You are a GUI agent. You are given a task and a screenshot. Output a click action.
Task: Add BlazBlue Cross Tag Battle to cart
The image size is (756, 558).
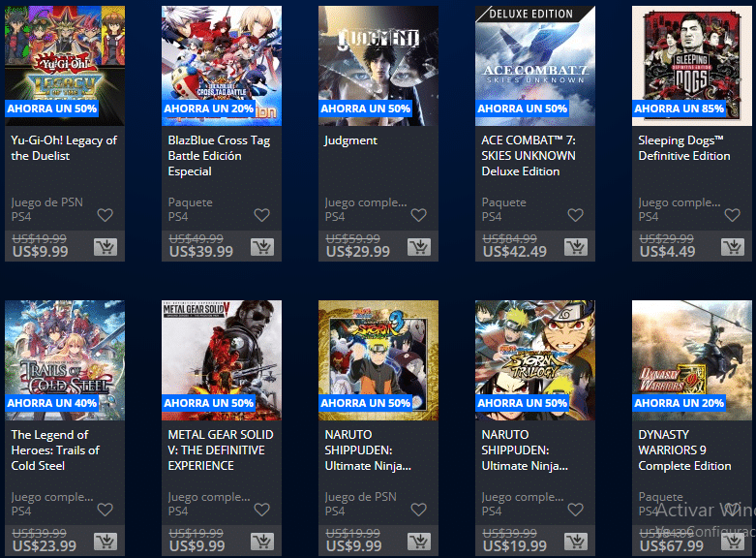tap(262, 247)
